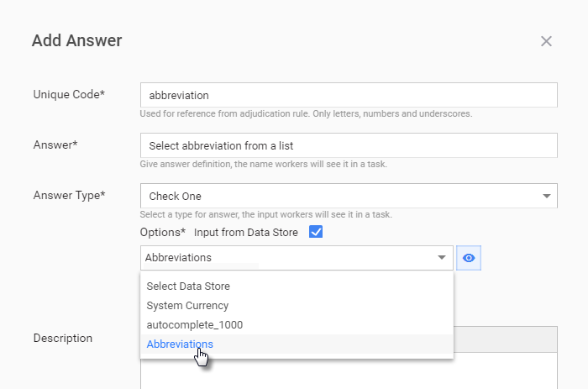Preview data store with eye icon
This screenshot has height=389, width=588.
tap(469, 258)
